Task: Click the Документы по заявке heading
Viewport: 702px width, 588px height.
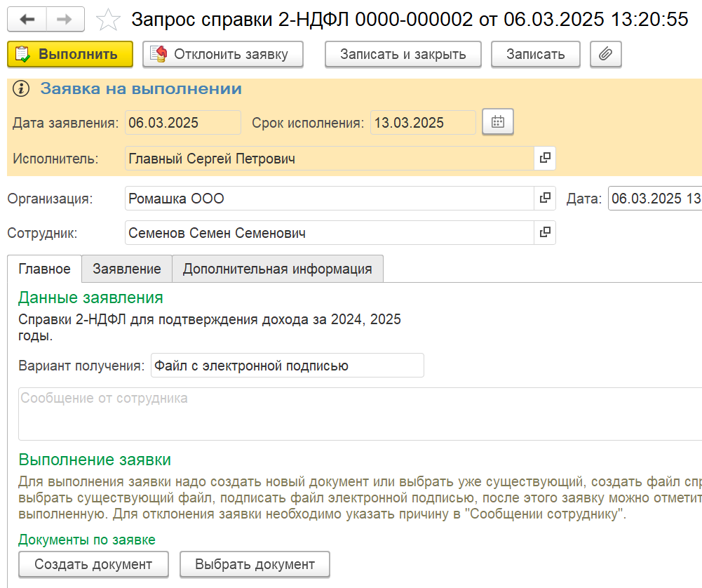Action: click(x=87, y=540)
